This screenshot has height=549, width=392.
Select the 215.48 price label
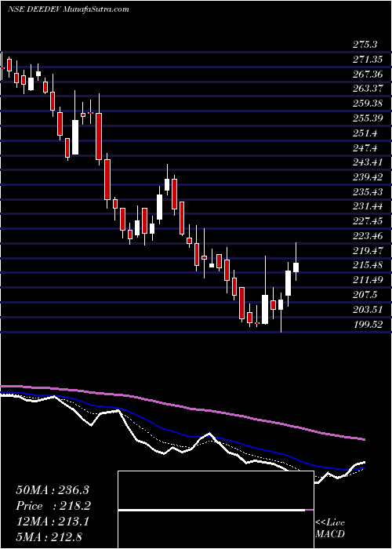click(x=367, y=265)
